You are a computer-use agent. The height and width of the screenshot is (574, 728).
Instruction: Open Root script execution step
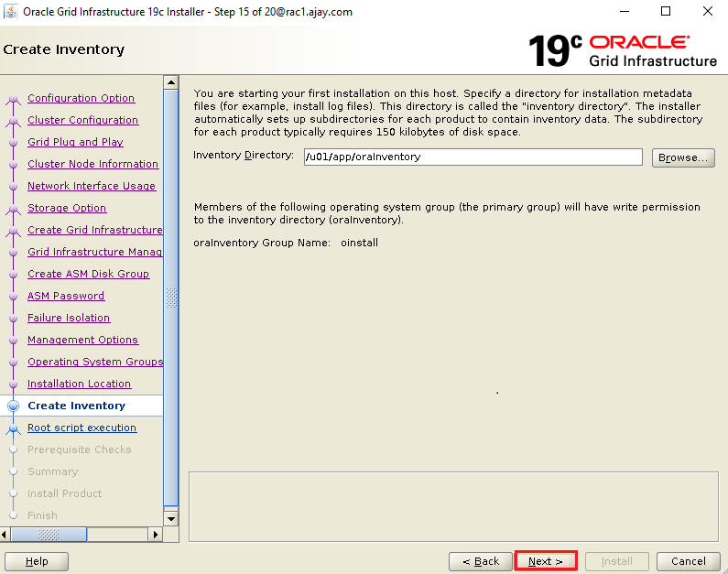pos(81,428)
